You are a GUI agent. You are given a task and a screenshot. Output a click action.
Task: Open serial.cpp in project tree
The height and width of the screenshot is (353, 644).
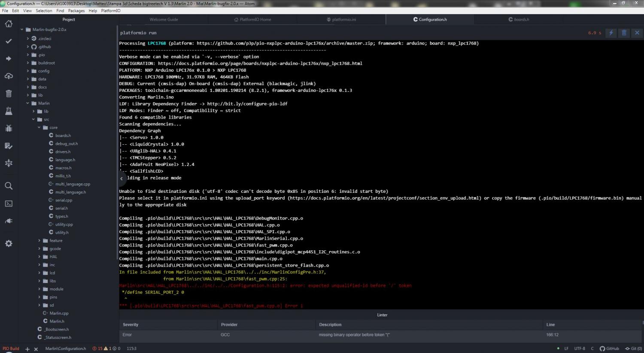pos(64,200)
